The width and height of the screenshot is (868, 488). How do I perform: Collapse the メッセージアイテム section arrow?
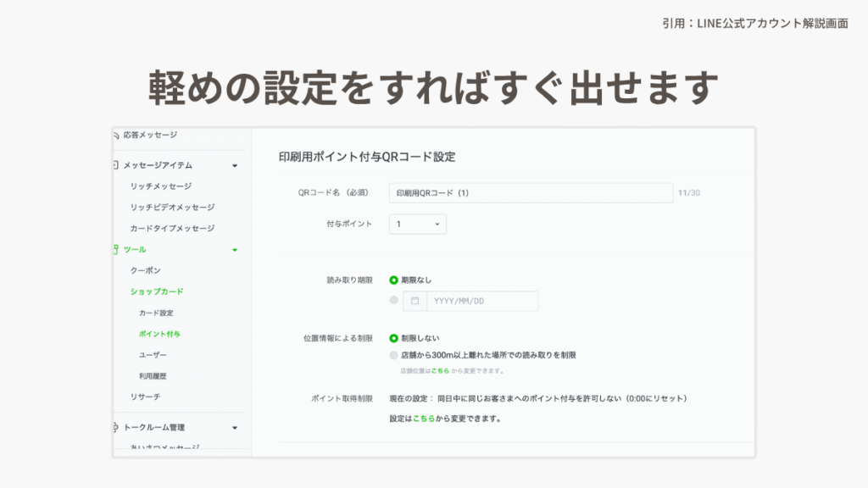[235, 166]
